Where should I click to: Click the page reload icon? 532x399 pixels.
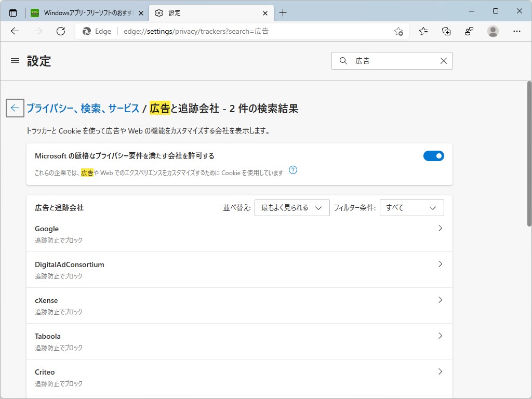(x=61, y=31)
